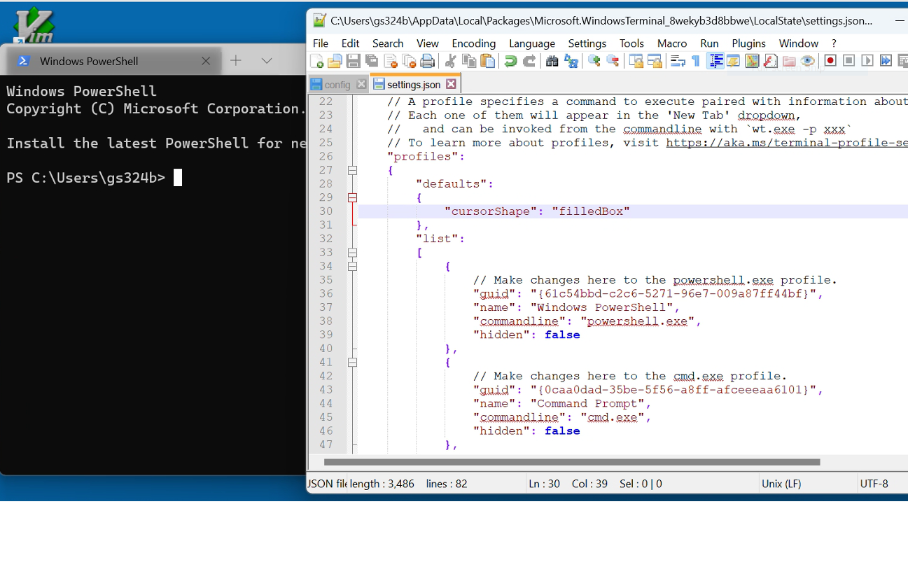
Task: Collapse the fold at line 27
Action: pos(352,170)
